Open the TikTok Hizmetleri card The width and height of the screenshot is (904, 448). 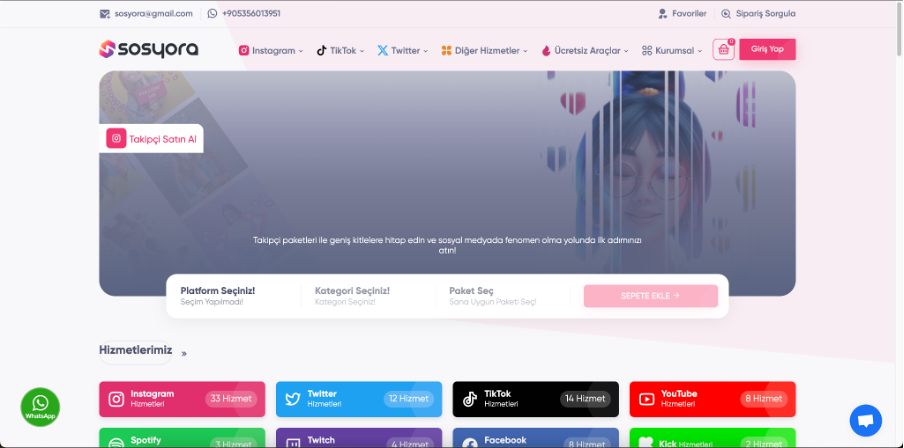pos(536,399)
